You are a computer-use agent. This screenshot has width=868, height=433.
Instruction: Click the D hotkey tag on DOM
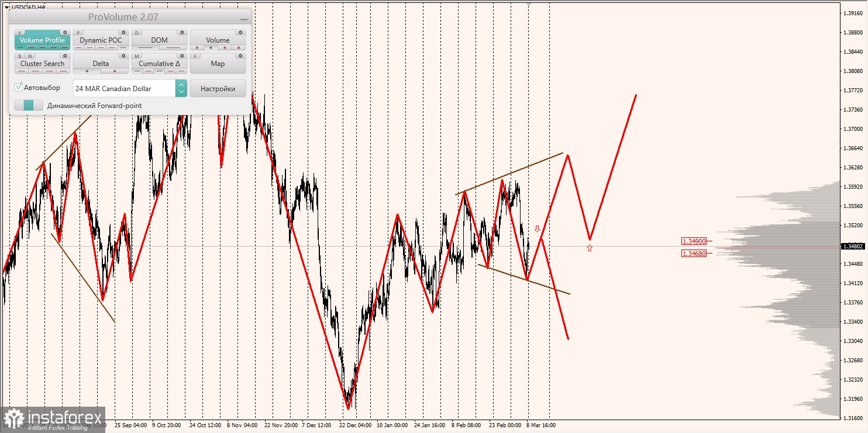pyautogui.click(x=137, y=33)
